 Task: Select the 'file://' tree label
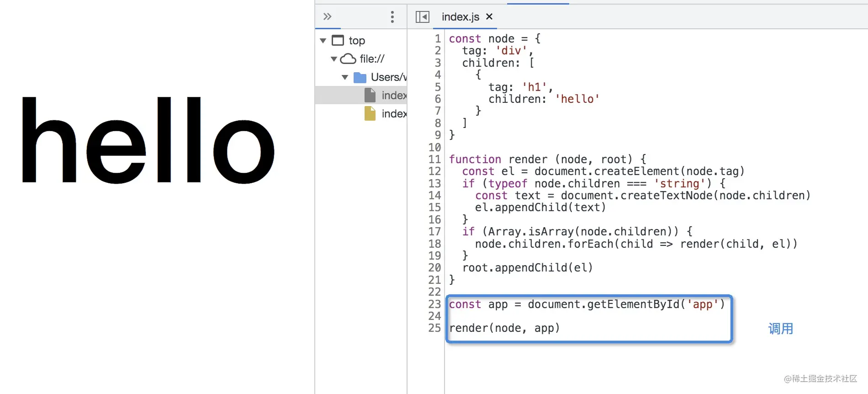point(372,59)
